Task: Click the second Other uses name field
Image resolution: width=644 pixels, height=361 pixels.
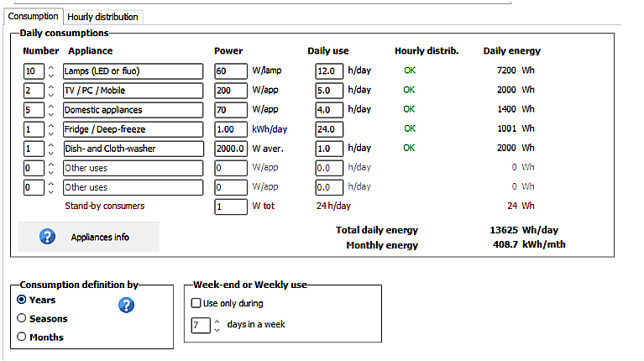Action: coord(133,187)
